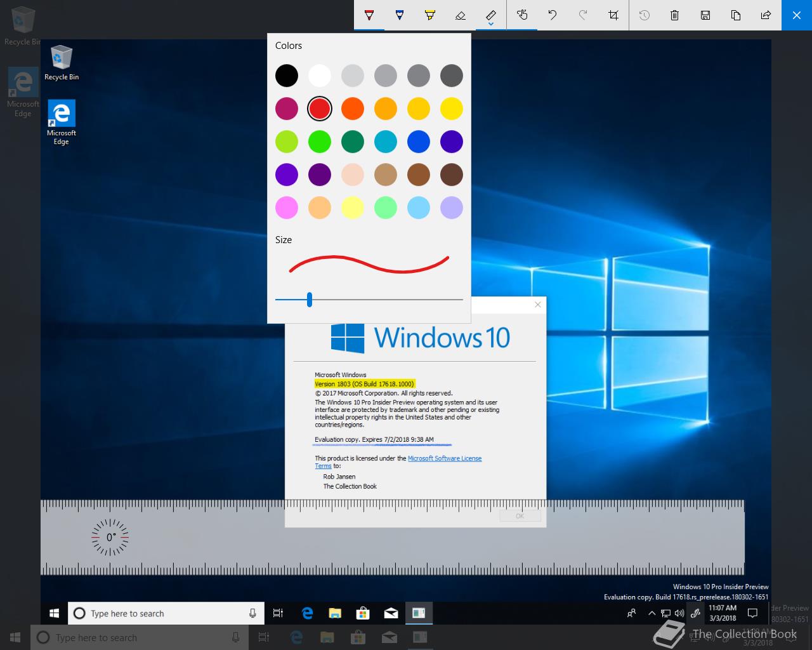Pick the tan swatch in row four
812x650 pixels.
click(386, 175)
